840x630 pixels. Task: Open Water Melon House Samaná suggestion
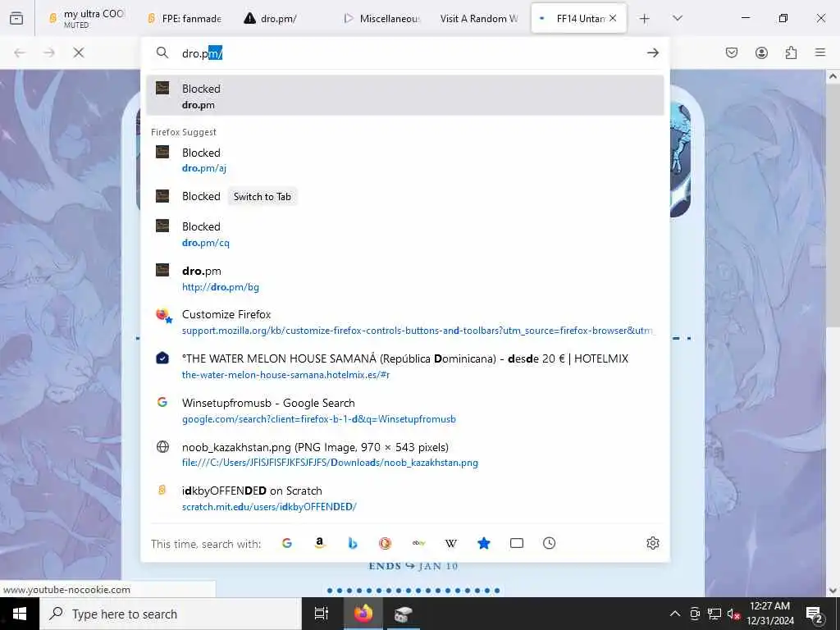[x=405, y=367]
